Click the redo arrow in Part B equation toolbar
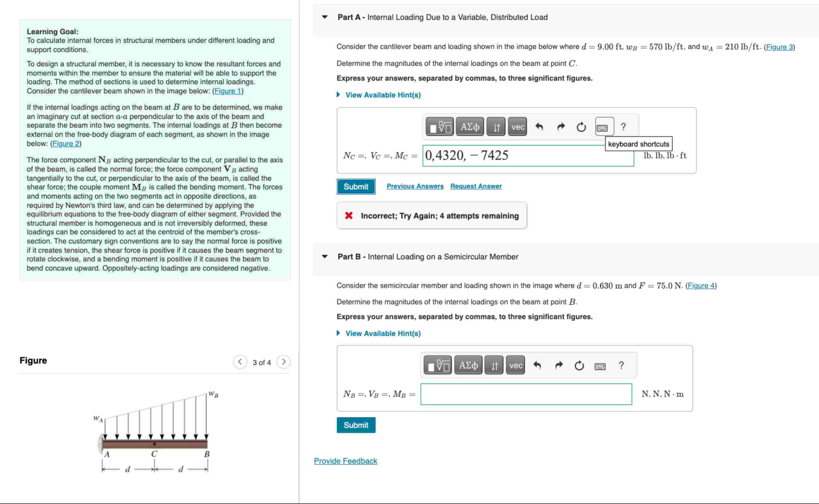The height and width of the screenshot is (504, 819). point(559,365)
